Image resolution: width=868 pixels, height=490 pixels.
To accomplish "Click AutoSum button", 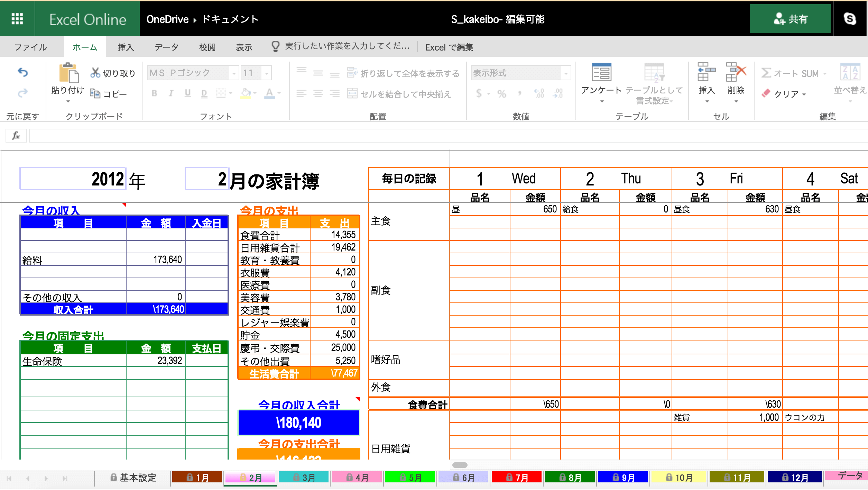I will [790, 73].
